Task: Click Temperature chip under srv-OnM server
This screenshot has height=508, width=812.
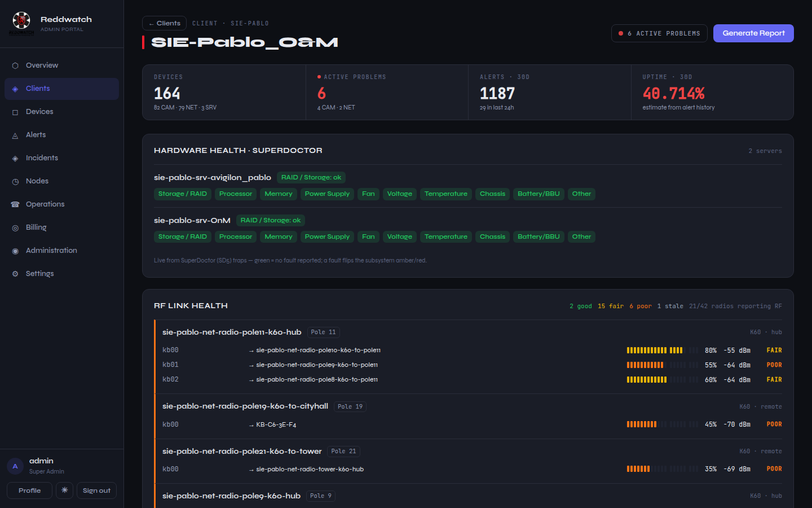Action: pyautogui.click(x=446, y=237)
